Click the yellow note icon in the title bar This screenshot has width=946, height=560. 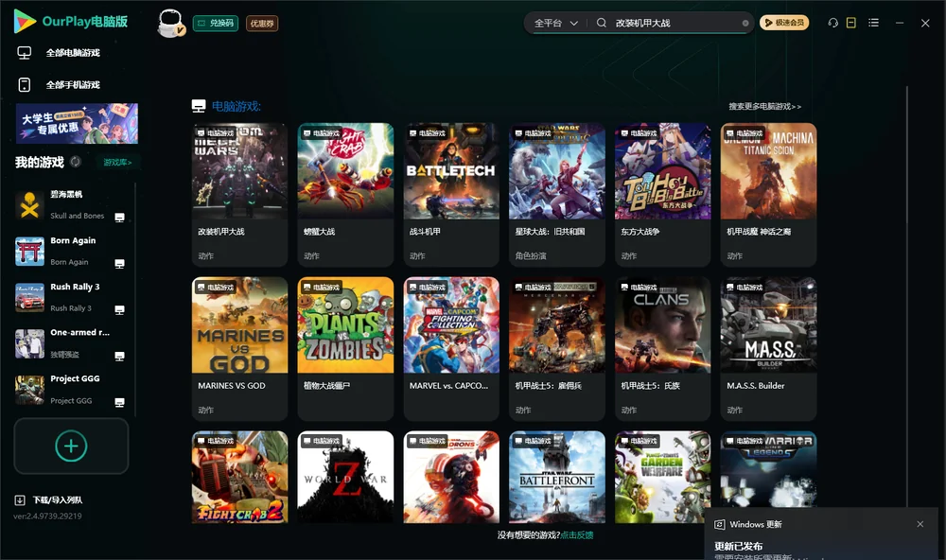point(851,23)
